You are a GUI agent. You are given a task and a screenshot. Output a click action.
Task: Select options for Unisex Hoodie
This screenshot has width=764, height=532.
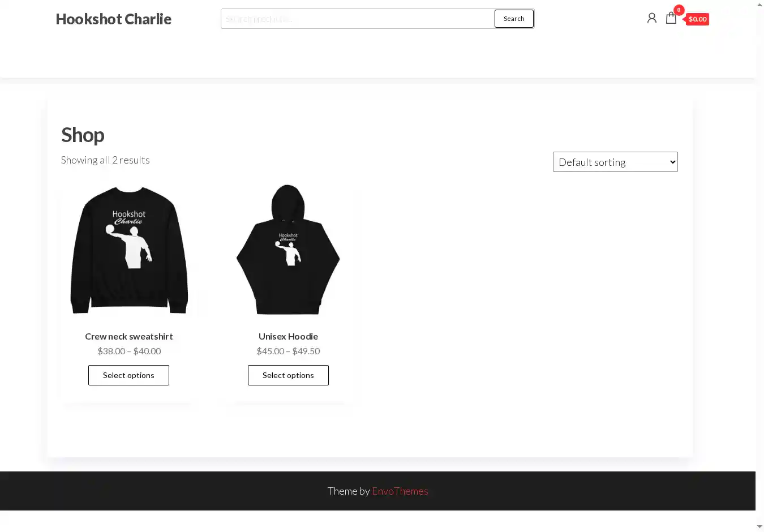(x=288, y=375)
